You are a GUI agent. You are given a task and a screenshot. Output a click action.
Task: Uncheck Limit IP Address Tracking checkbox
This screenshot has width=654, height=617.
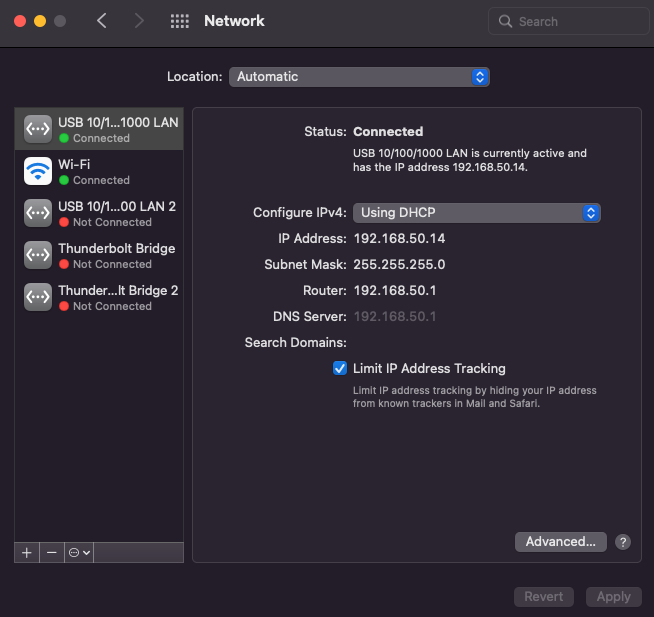(x=340, y=368)
